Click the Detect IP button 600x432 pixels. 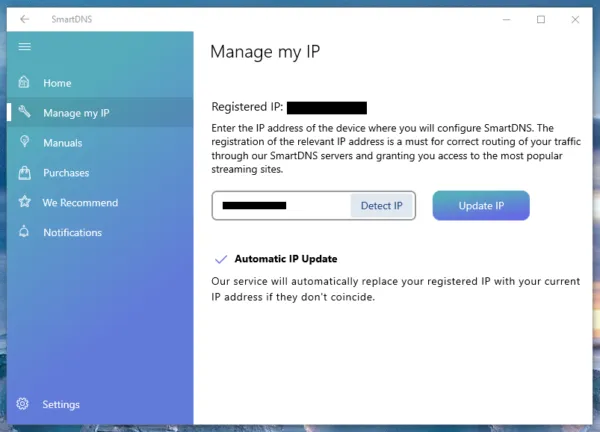click(x=382, y=206)
